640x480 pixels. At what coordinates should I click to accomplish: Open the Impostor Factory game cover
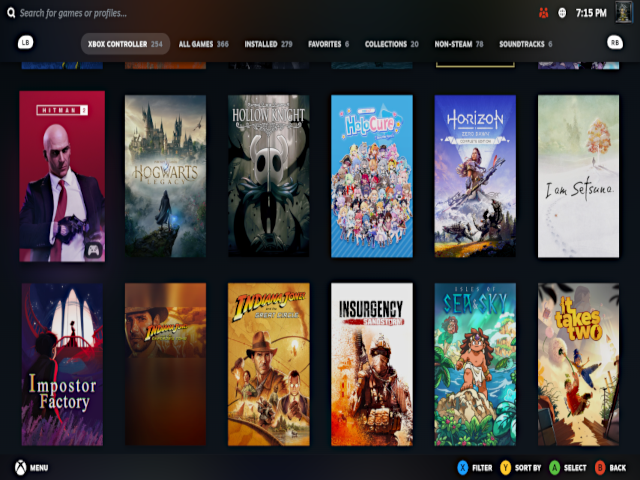62,364
